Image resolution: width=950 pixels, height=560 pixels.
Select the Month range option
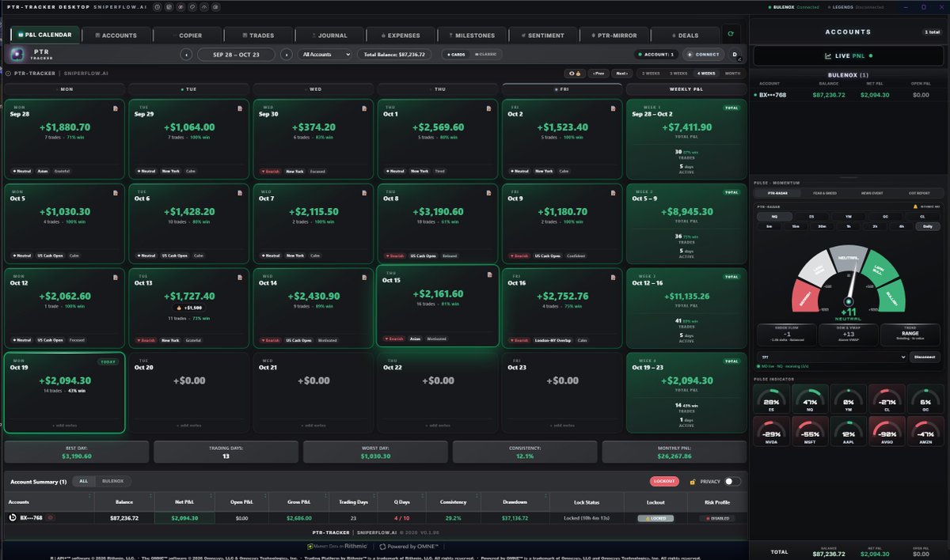point(732,73)
